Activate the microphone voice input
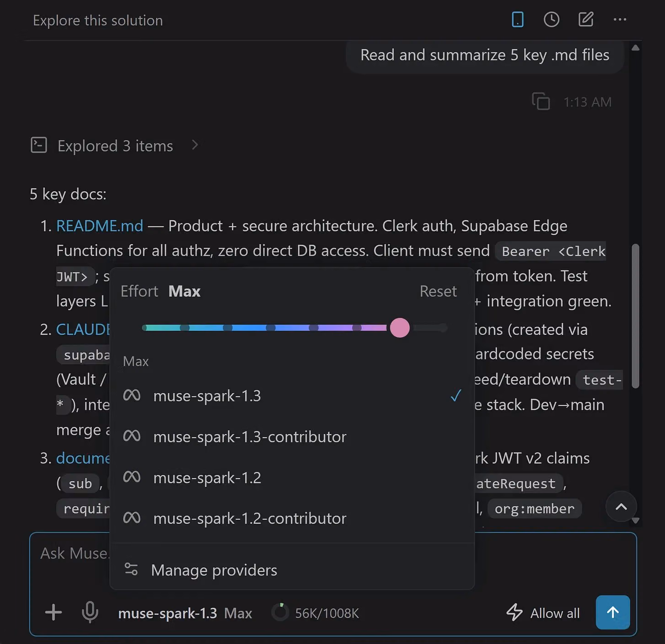The height and width of the screenshot is (644, 665). 90,612
